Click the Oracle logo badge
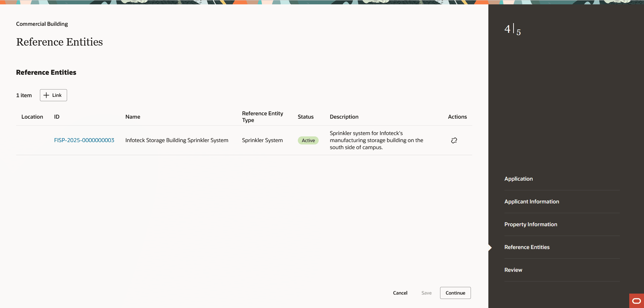The image size is (644, 308). pyautogui.click(x=636, y=301)
